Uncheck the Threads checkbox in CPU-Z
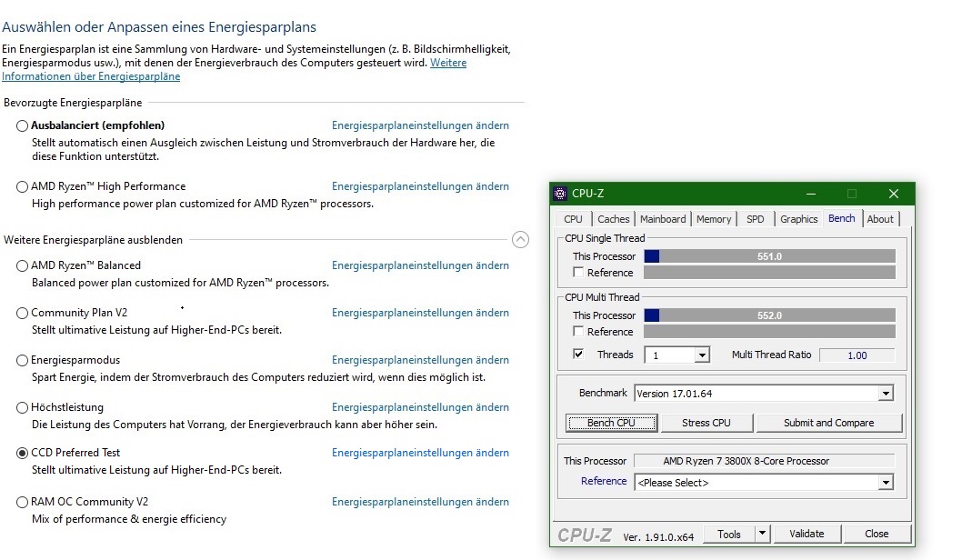Screen dimensions: 962x560 click(x=578, y=354)
